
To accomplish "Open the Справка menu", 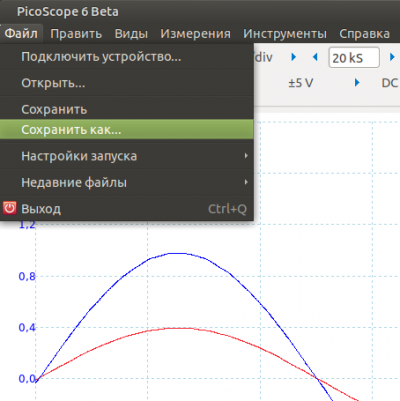I will pos(364,34).
